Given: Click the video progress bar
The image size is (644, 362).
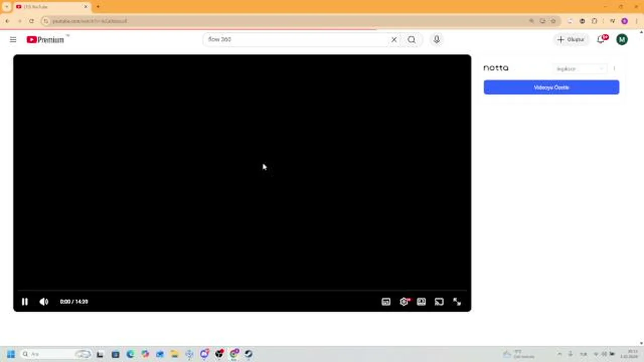Looking at the screenshot, I should 242,290.
